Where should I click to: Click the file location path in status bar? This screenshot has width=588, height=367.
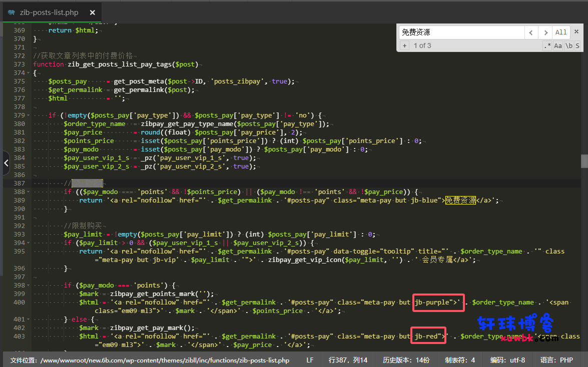click(x=150, y=360)
